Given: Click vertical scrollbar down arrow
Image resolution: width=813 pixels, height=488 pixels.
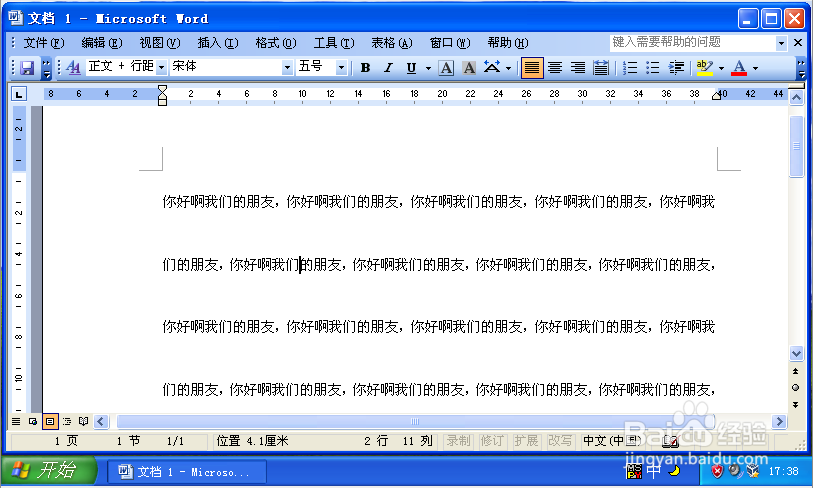Looking at the screenshot, I should (x=796, y=354).
